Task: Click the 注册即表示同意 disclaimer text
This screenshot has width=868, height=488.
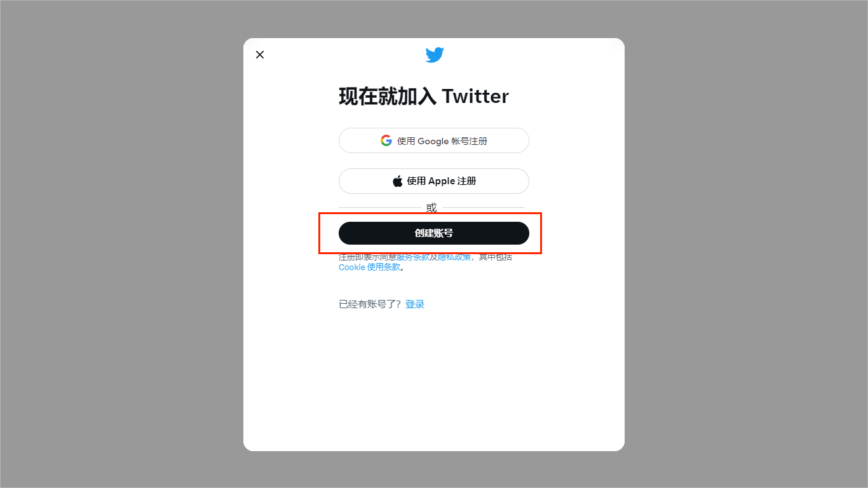Action: [367, 257]
